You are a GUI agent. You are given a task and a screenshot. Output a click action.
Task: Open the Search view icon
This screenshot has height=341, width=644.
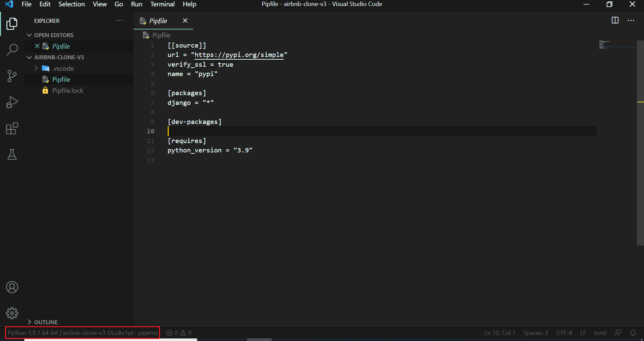(x=12, y=50)
